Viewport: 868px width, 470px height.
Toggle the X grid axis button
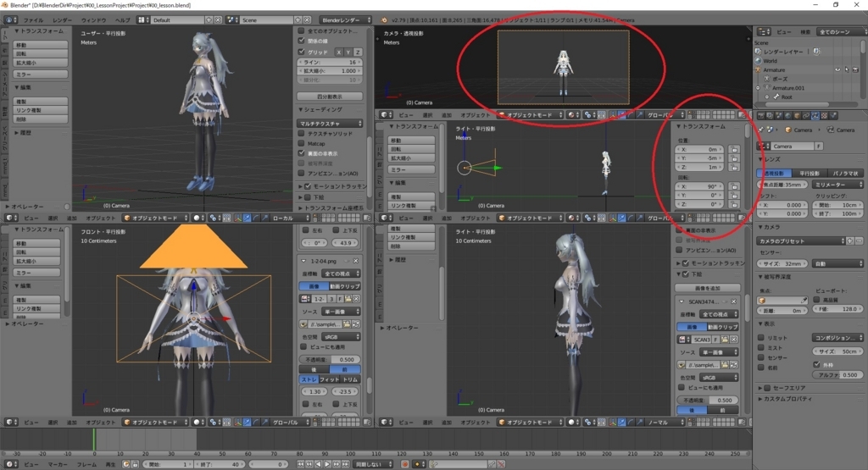[x=339, y=52]
